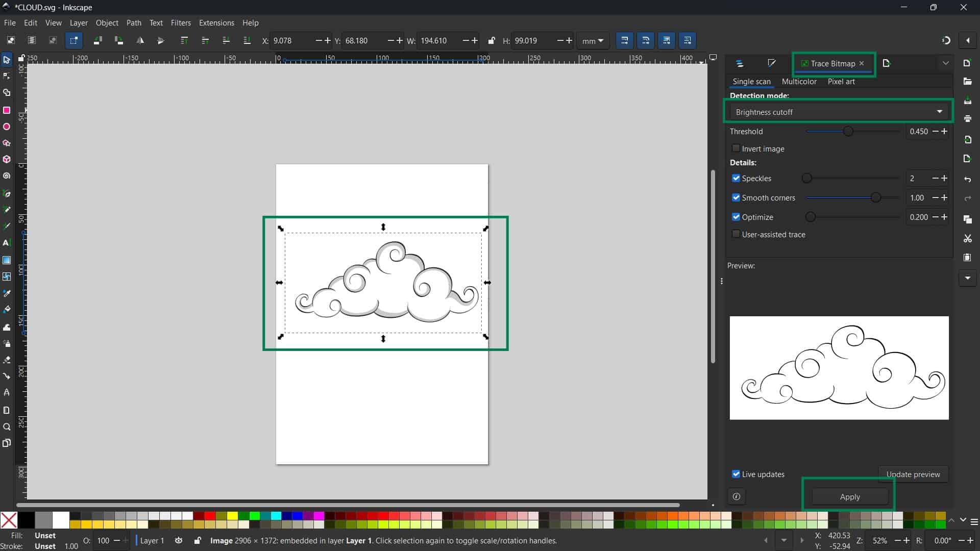
Task: Select the Ellipse tool
Action: 7,127
